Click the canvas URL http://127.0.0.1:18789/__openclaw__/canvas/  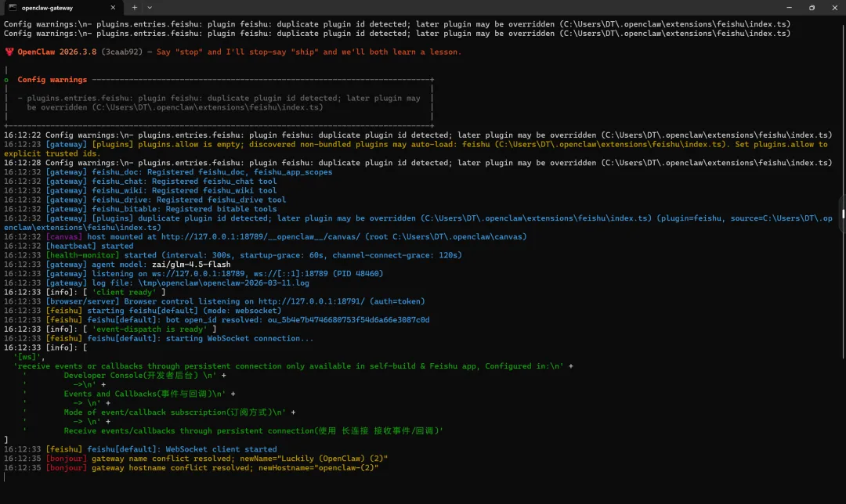coord(261,236)
